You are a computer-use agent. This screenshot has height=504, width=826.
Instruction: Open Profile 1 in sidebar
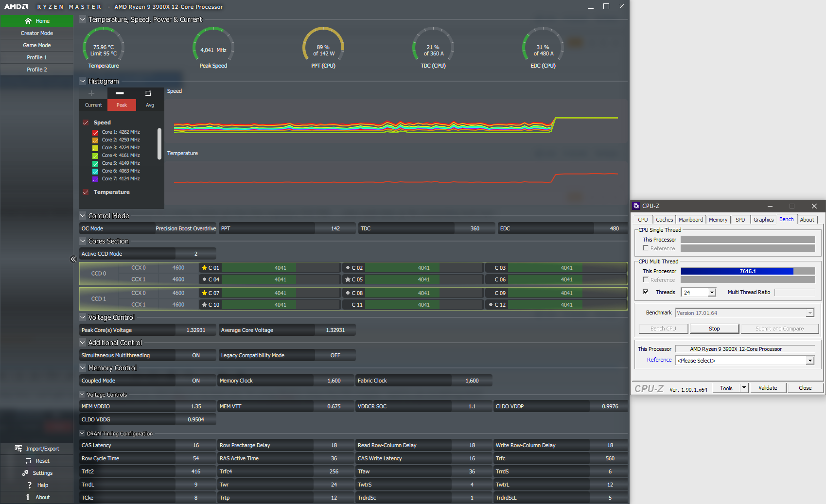click(36, 57)
